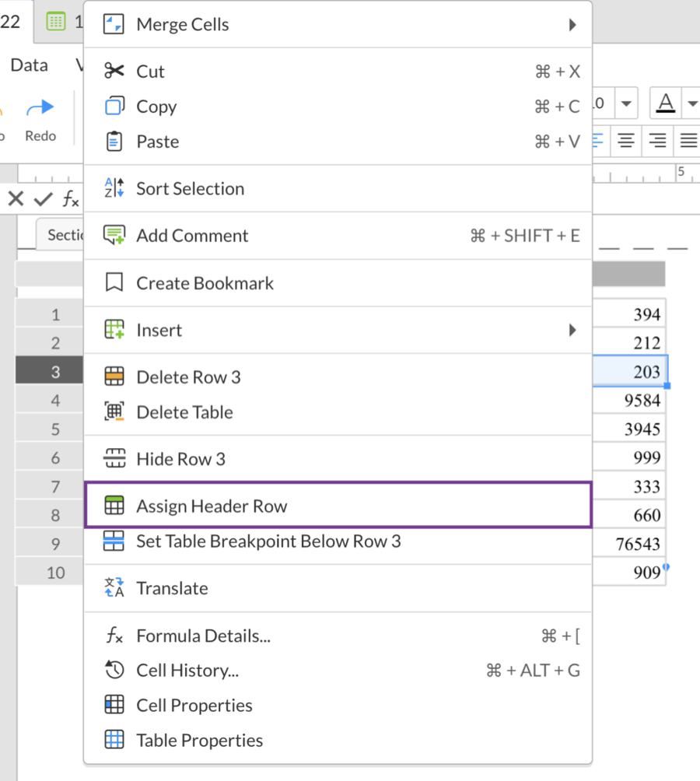
Task: Click the Sort Selection A-Z icon
Action: click(114, 188)
